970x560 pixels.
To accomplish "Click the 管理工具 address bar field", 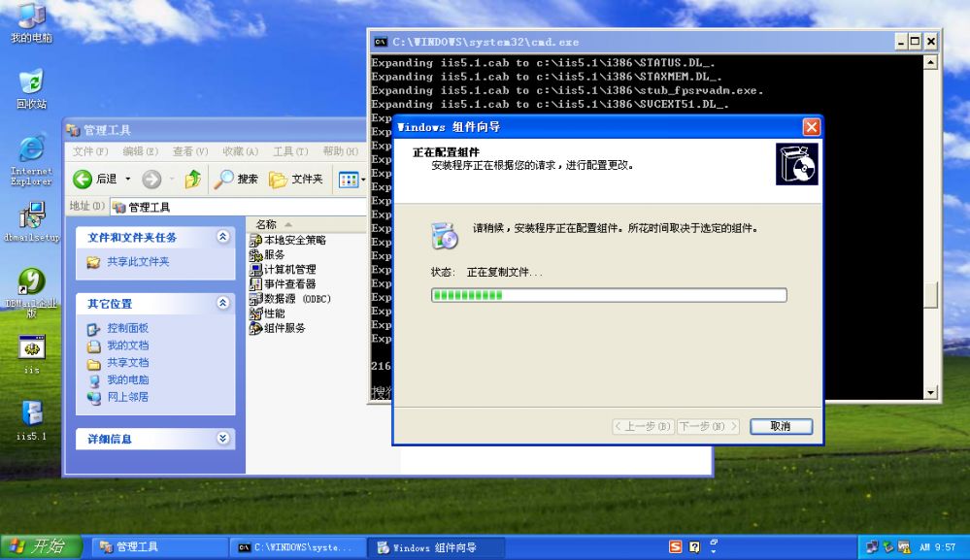I will tap(240, 207).
